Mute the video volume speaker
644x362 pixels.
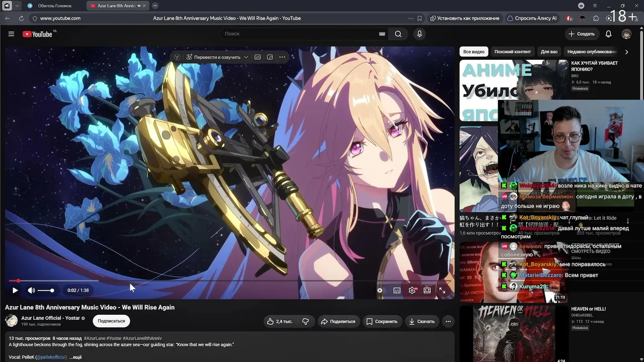(x=31, y=290)
